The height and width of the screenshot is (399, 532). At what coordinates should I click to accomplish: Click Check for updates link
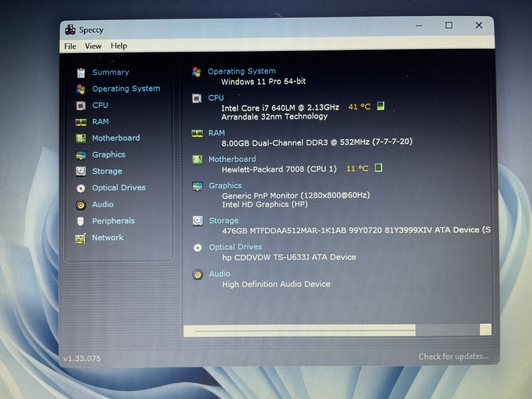click(x=454, y=356)
